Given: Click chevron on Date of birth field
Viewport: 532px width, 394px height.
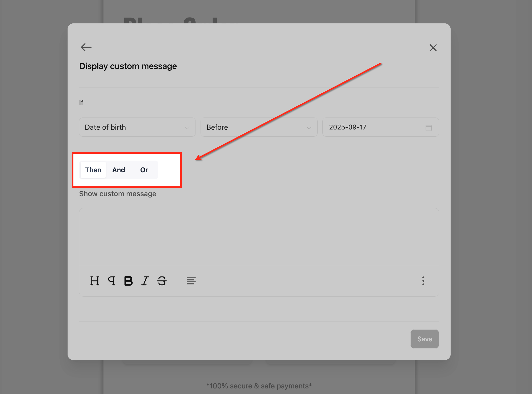Looking at the screenshot, I should coord(187,128).
